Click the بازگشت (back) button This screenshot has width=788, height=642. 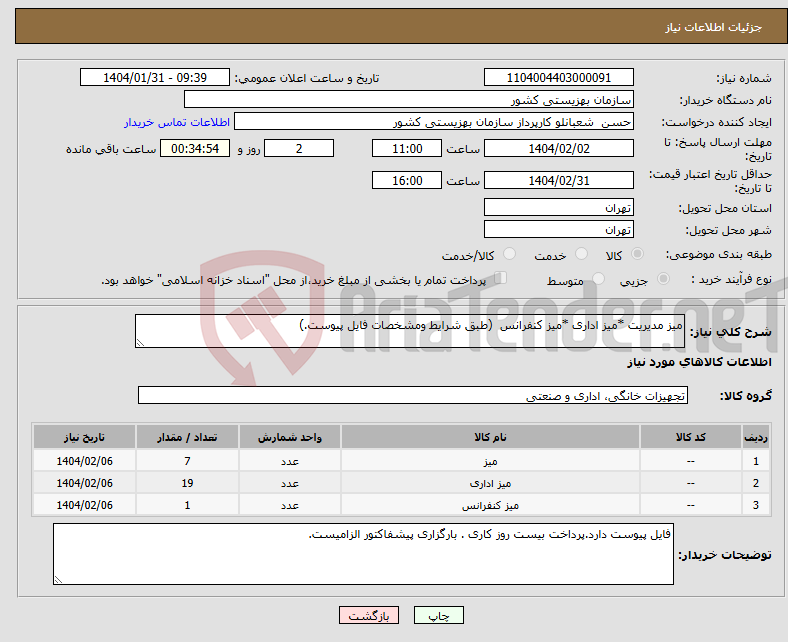[368, 615]
